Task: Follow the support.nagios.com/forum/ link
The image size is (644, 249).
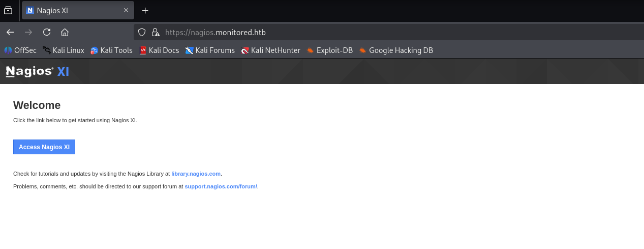Action: [x=221, y=186]
